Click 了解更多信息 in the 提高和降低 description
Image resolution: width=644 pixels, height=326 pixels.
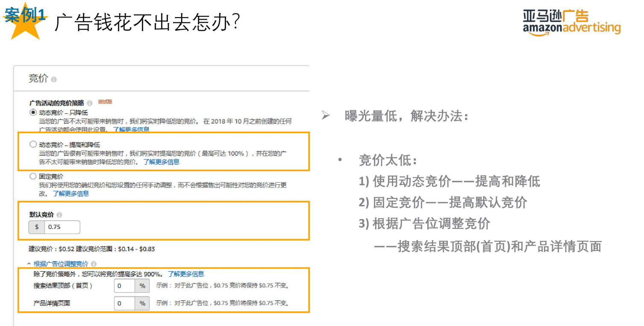[162, 162]
